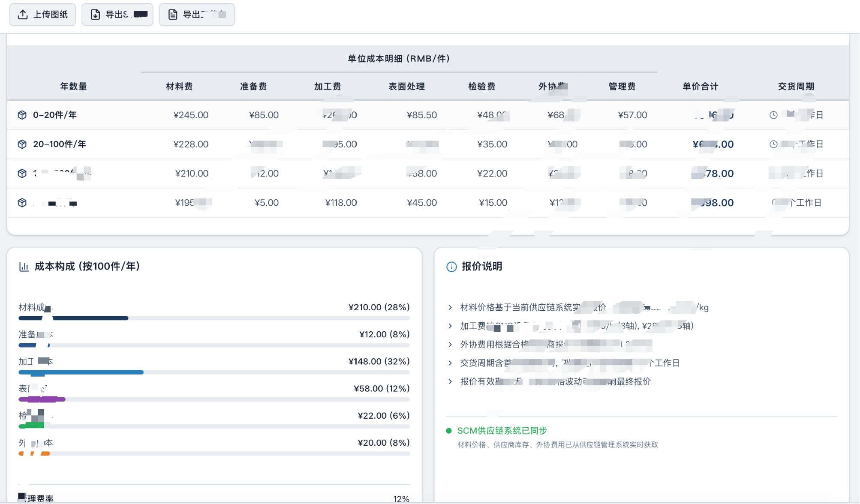Click the material cost dark blue progress bar
This screenshot has width=860, height=504.
[x=73, y=318]
